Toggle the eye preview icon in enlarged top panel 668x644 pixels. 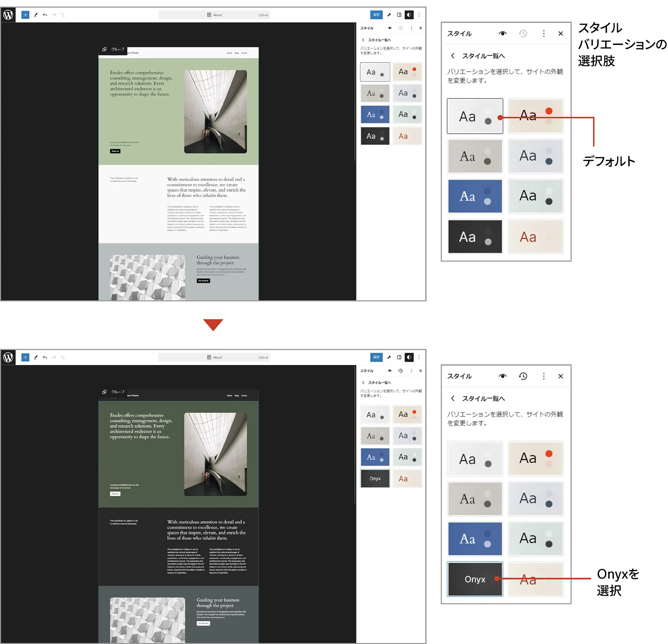click(x=502, y=33)
